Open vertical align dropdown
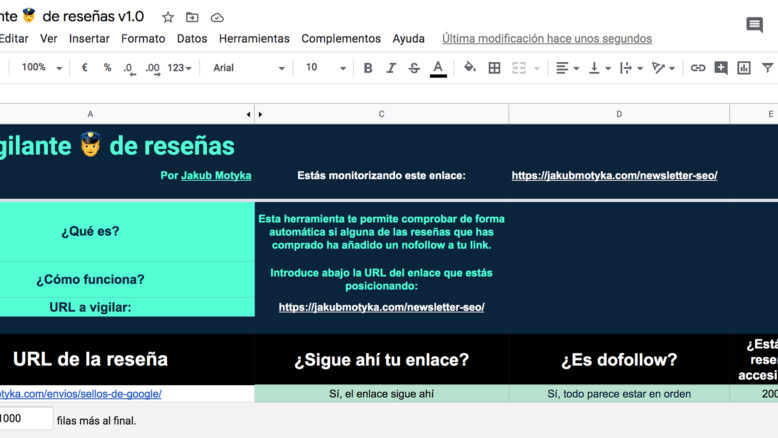The height and width of the screenshot is (438, 778). 599,68
